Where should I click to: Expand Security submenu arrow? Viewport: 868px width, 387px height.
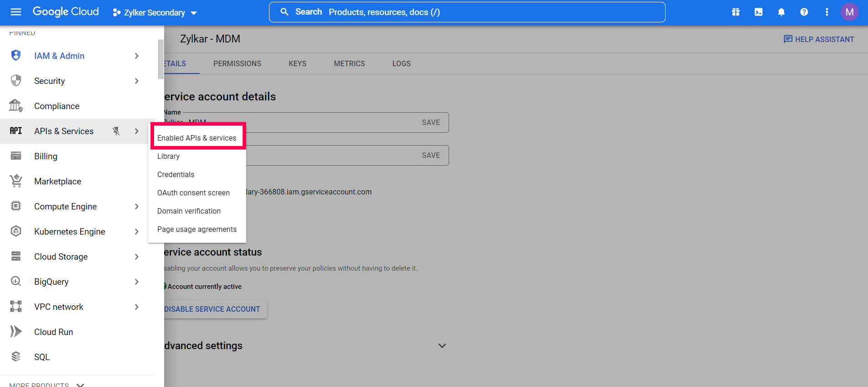tap(137, 81)
